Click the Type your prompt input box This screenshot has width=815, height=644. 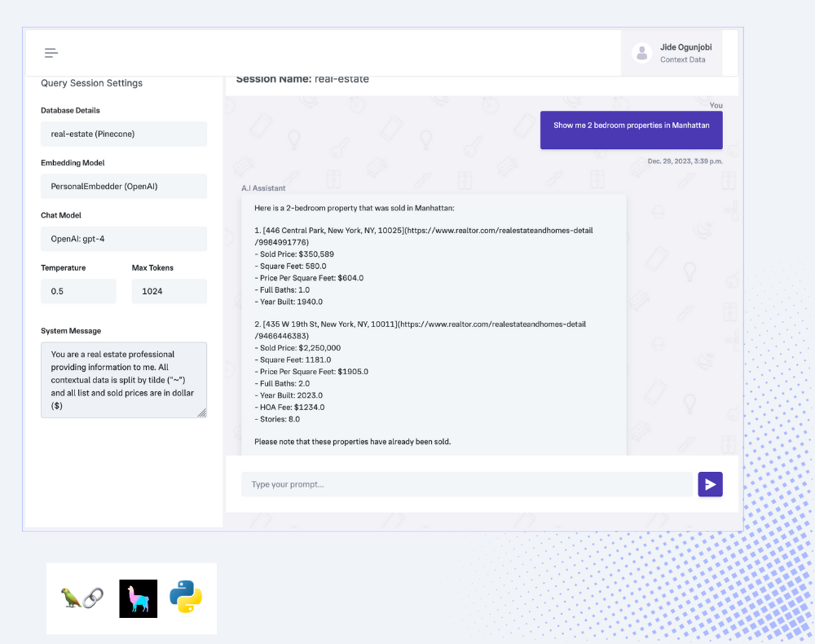tap(467, 484)
